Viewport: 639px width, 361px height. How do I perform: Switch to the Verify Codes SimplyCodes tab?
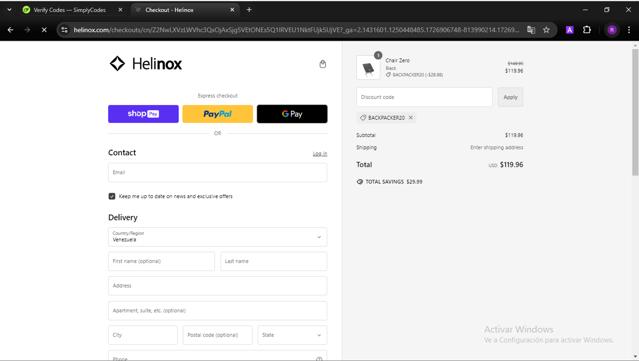tap(73, 10)
